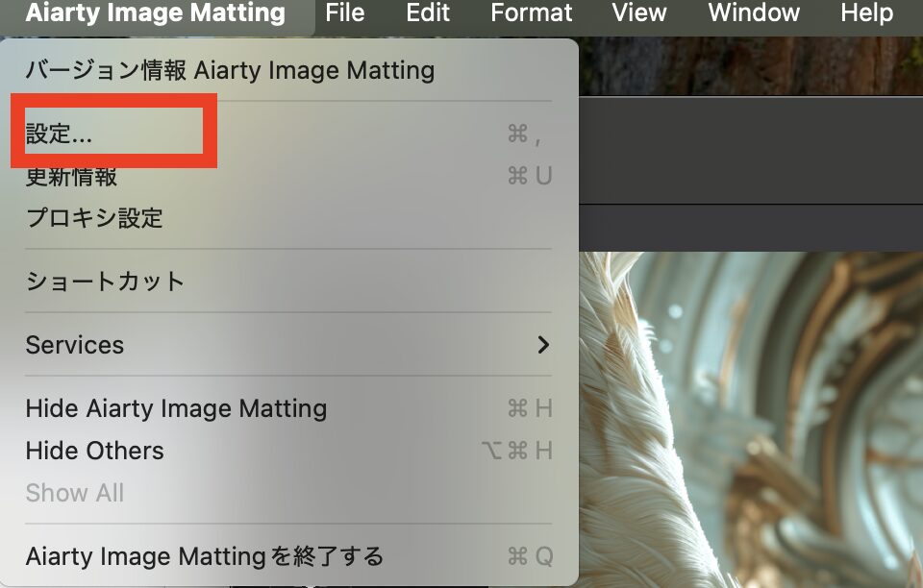Open the File menu
Screen dimensions: 923x588
click(x=345, y=12)
